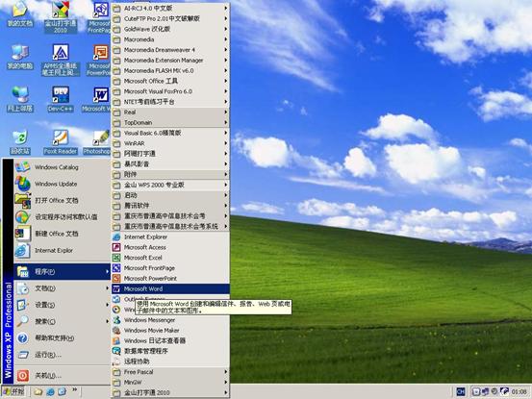Expand the Free Pascal program folder
This screenshot has height=399, width=532.
pos(170,372)
